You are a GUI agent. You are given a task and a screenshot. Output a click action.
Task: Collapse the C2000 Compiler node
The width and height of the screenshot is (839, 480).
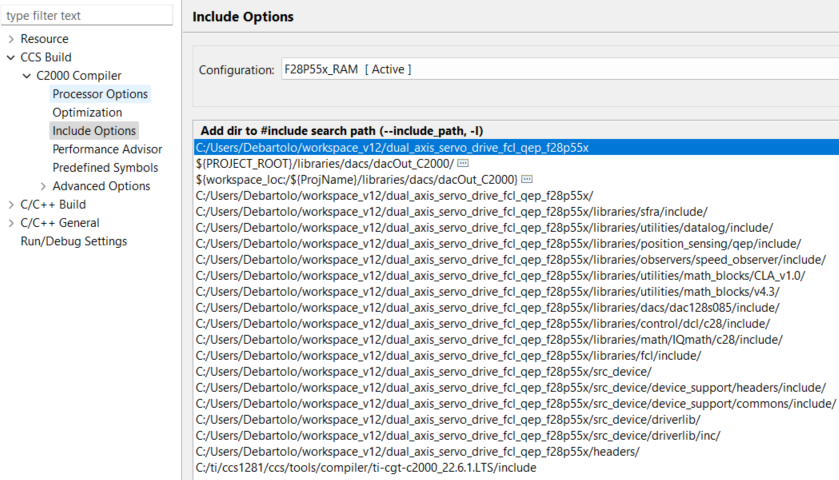pyautogui.click(x=27, y=76)
